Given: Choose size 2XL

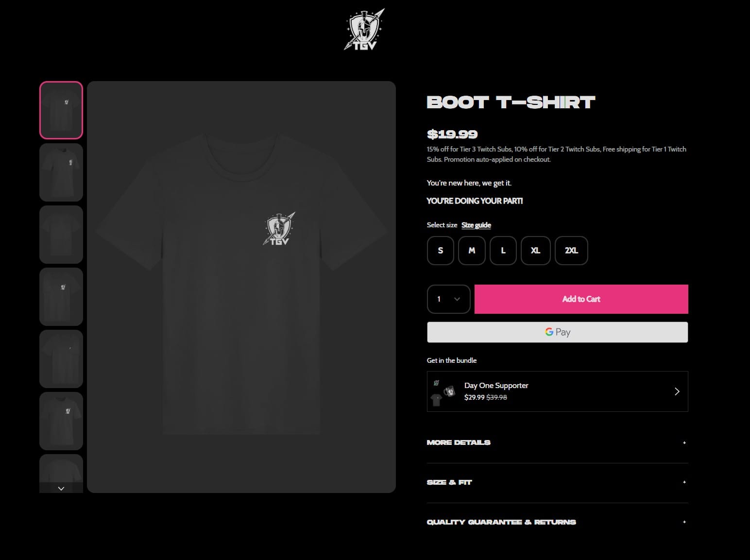Looking at the screenshot, I should click(x=571, y=251).
